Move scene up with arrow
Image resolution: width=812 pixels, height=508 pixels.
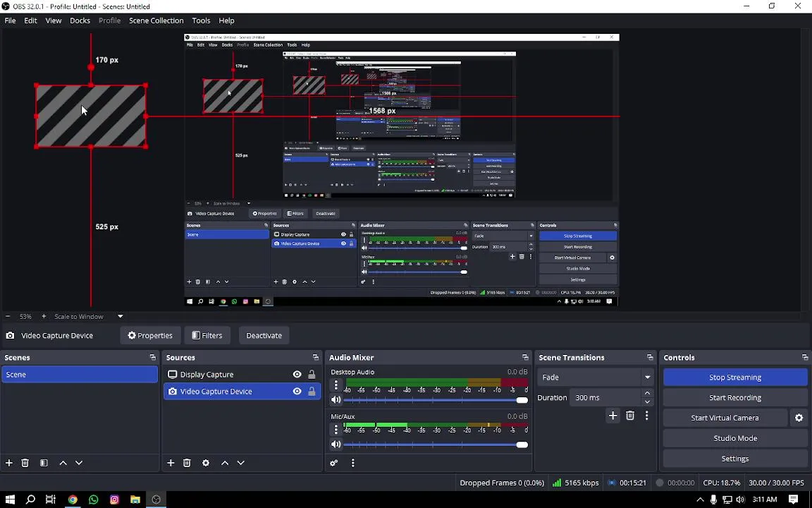pyautogui.click(x=63, y=463)
